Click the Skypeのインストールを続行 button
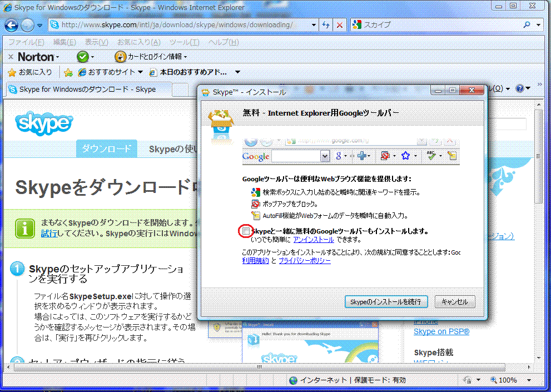This screenshot has width=551, height=392. click(x=386, y=302)
